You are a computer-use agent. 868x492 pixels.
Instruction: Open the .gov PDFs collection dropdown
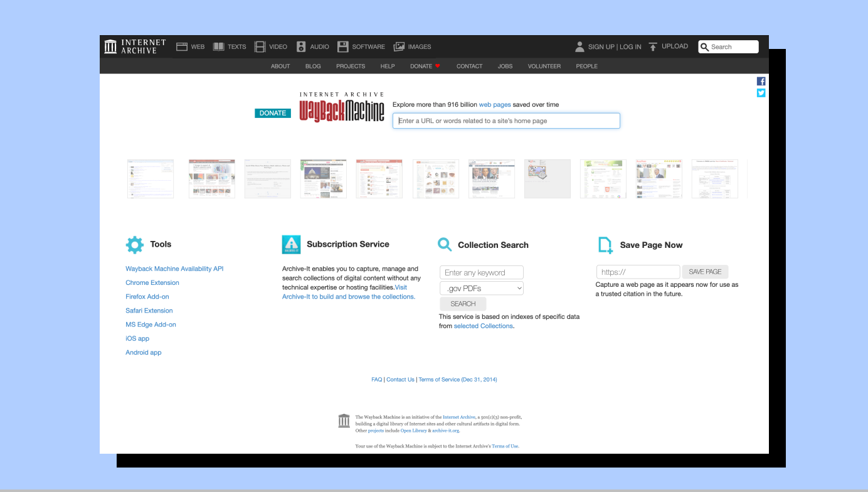[x=482, y=288]
